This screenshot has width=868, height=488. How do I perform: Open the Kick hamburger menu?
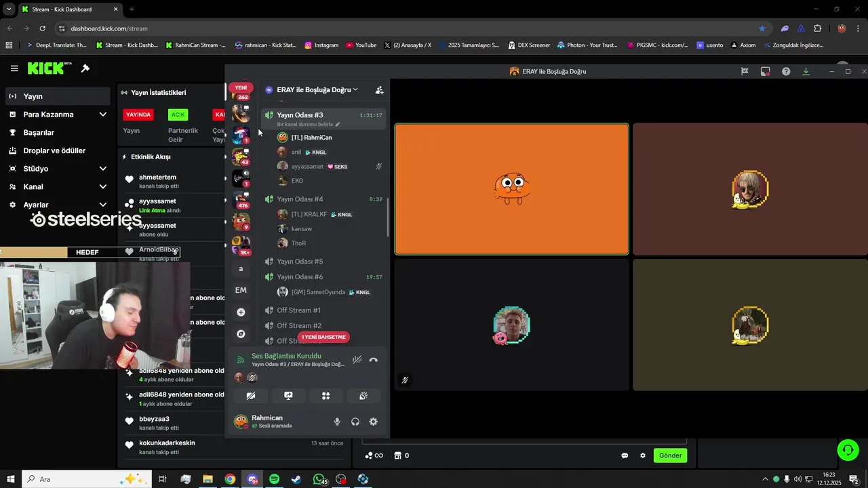pyautogui.click(x=14, y=68)
